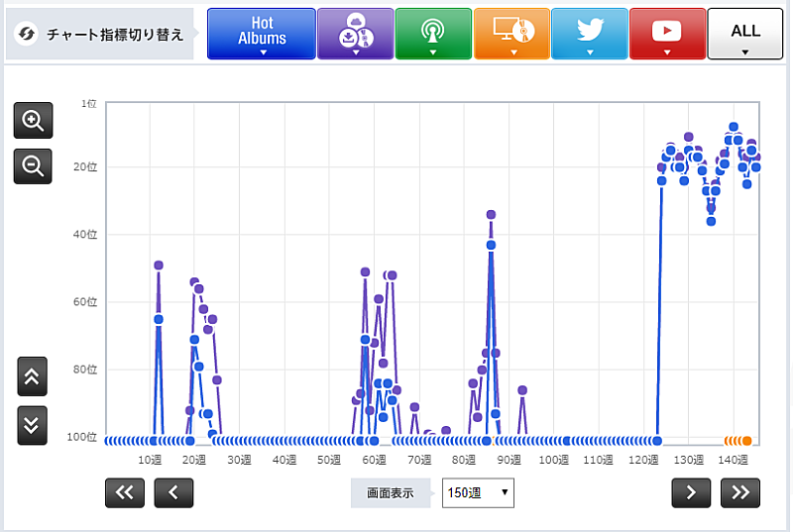793x532 pixels.
Task: Advance one step with right arrow
Action: tap(691, 492)
